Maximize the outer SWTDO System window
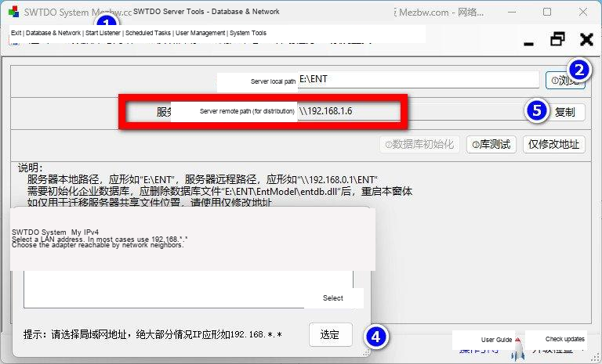This screenshot has width=602, height=364. coord(547,12)
